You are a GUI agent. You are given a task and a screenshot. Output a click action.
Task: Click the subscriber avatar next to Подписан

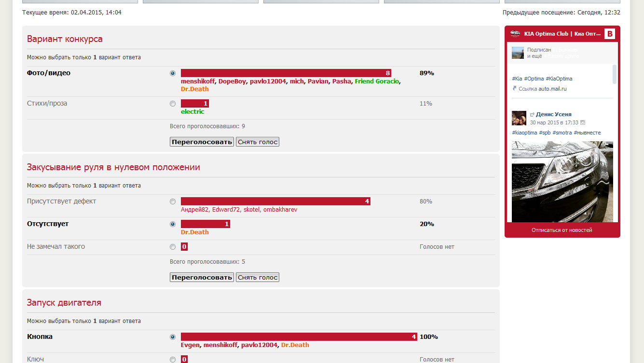click(x=518, y=53)
